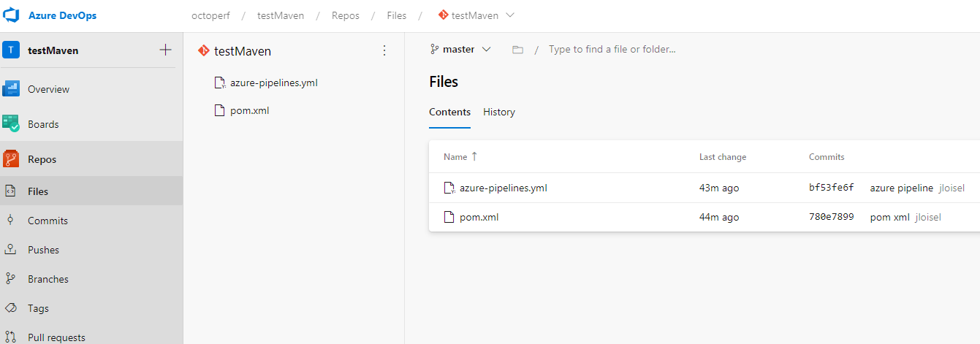Select pom.xml in the repository tree
The height and width of the screenshot is (344, 980).
point(249,110)
